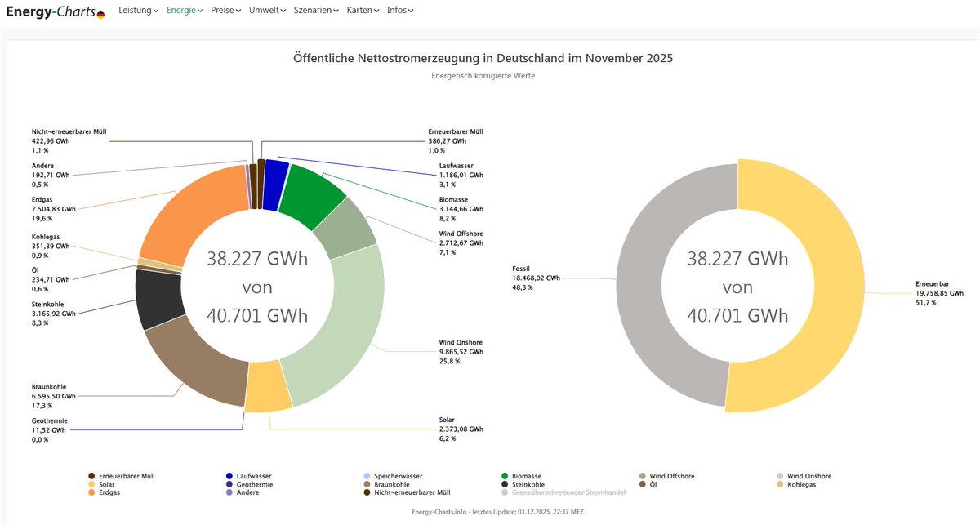Click the German flag icon beside the logo
This screenshot has height=525, width=980.
click(100, 15)
